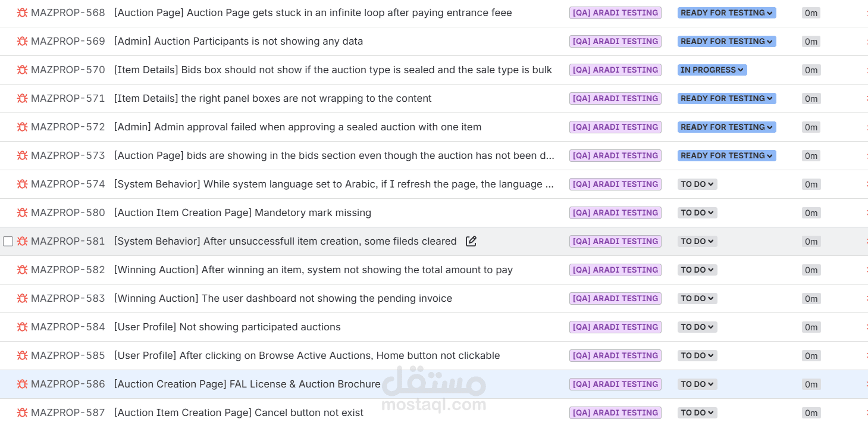Click [QA] ARADI TESTING label on MAZPROP-586

pyautogui.click(x=615, y=384)
